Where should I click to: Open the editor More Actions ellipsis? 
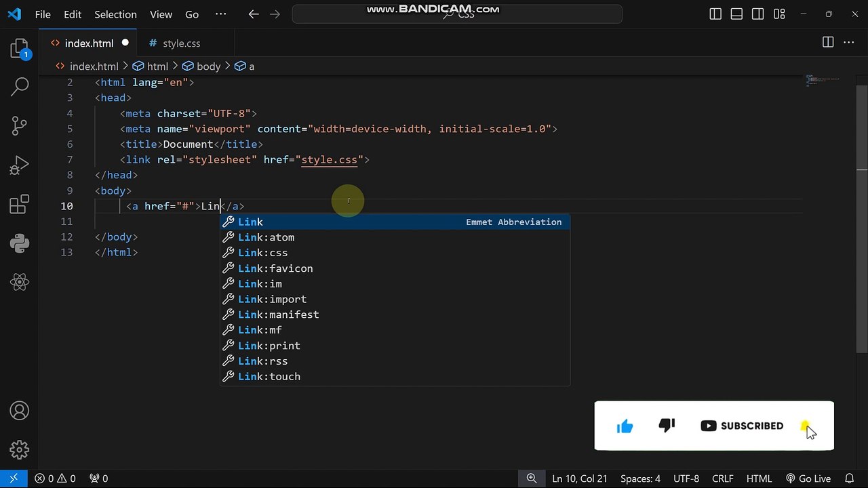click(848, 43)
